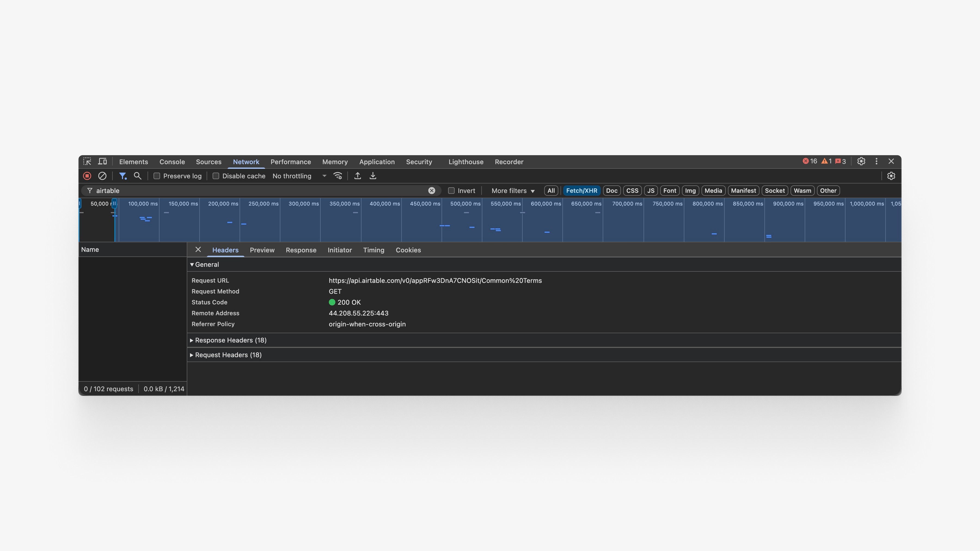Select the Doc resource type filter
This screenshot has height=551, width=980.
[611, 191]
